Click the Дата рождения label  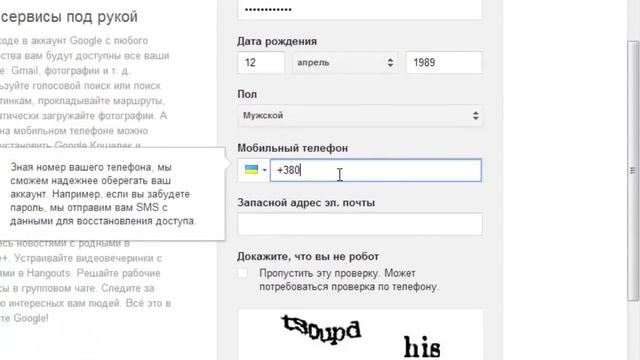[277, 41]
